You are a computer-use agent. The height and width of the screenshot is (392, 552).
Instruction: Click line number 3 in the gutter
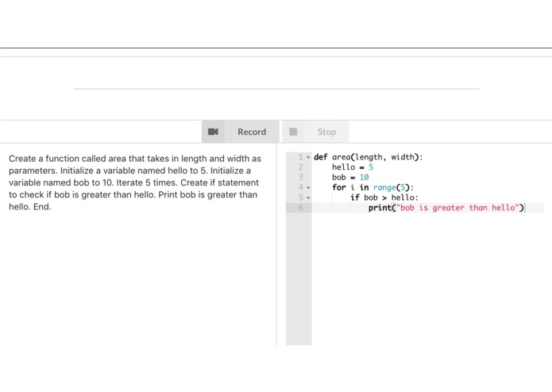[x=301, y=177]
